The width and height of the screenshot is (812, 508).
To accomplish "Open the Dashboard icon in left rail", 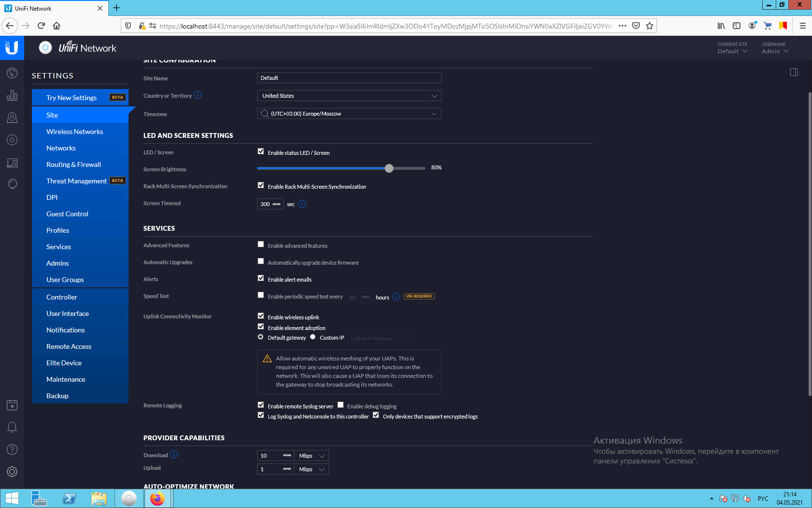I will (12, 73).
